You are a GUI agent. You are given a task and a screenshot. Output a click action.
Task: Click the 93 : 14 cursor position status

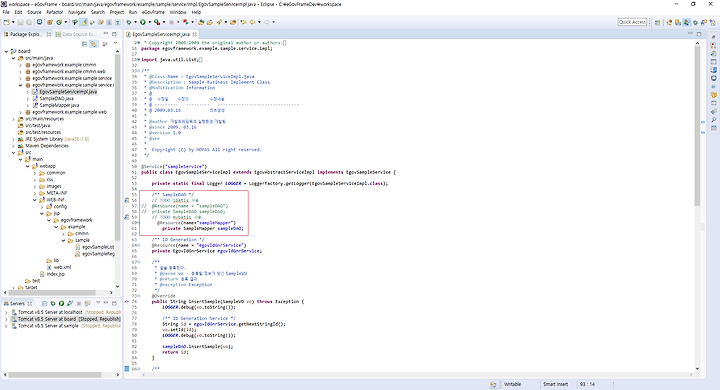coord(587,384)
